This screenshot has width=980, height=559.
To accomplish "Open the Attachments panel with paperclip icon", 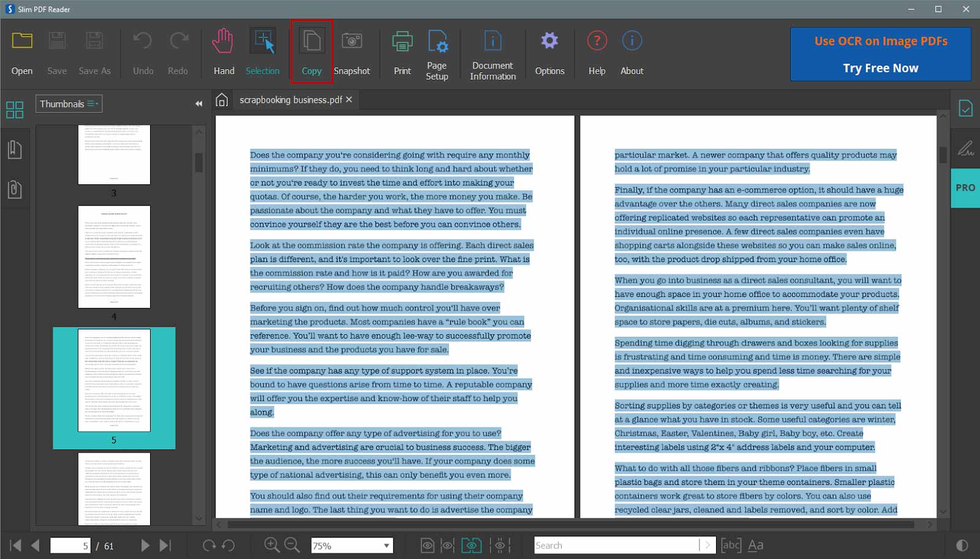I will (x=15, y=189).
